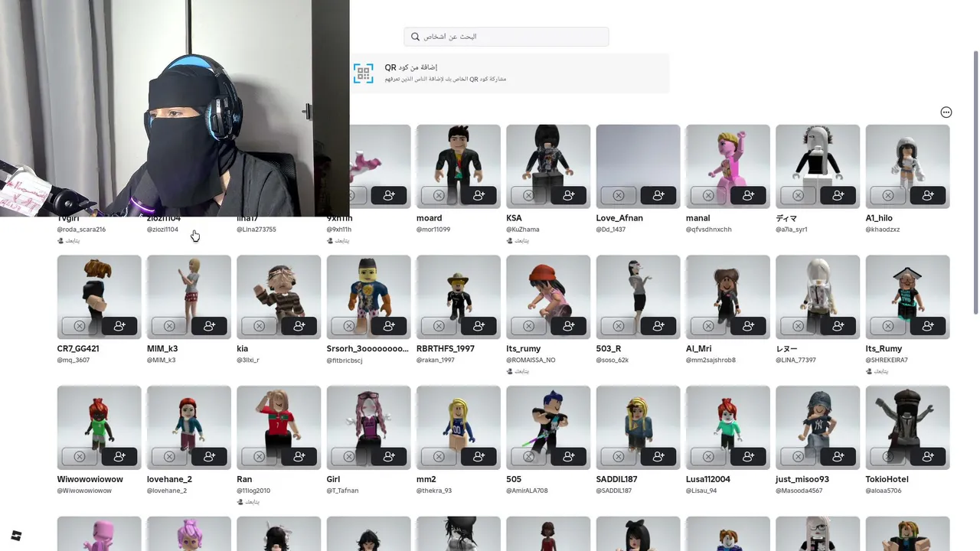Click the KSA avatar thumbnail
The height and width of the screenshot is (551, 980).
point(548,166)
